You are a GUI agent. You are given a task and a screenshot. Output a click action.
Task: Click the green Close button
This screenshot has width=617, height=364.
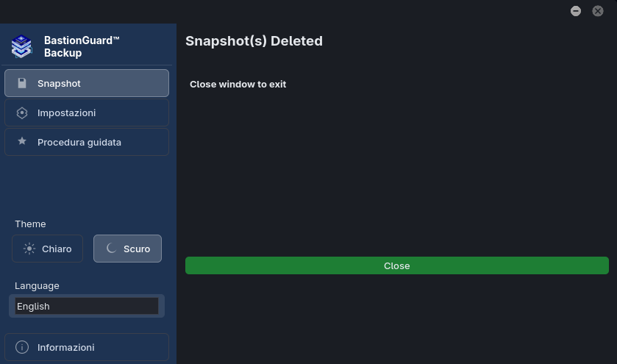click(x=397, y=265)
